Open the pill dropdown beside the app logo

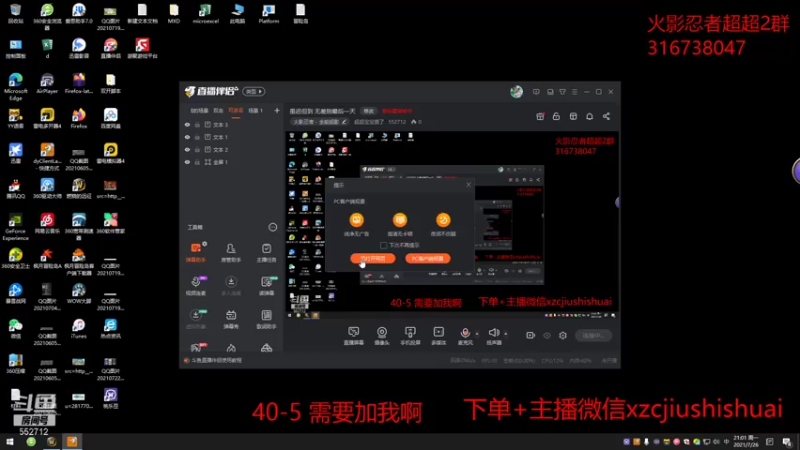(254, 91)
